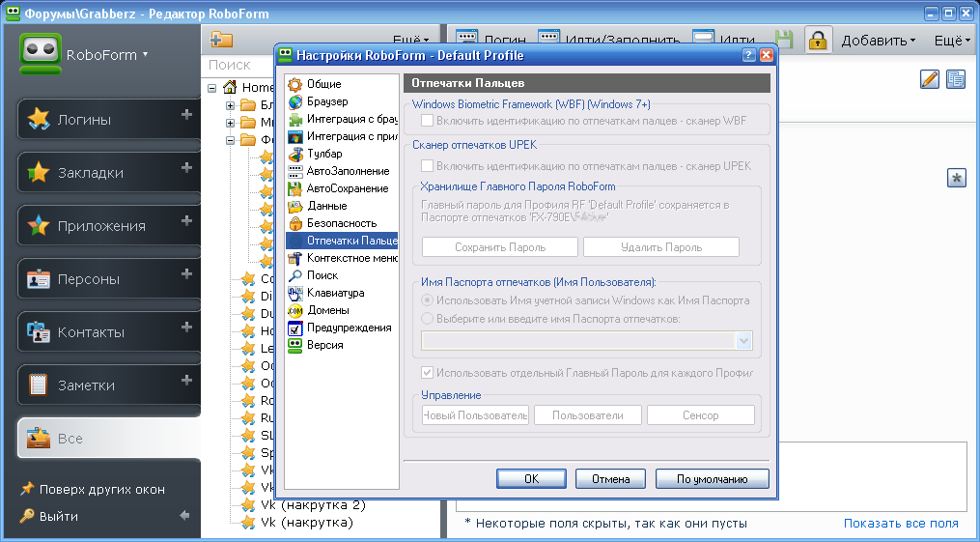Add a new login with the plus icon
The width and height of the screenshot is (980, 542).
click(x=186, y=114)
